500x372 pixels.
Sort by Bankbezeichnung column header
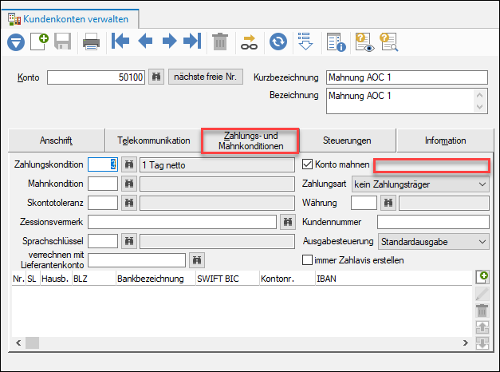pos(155,279)
